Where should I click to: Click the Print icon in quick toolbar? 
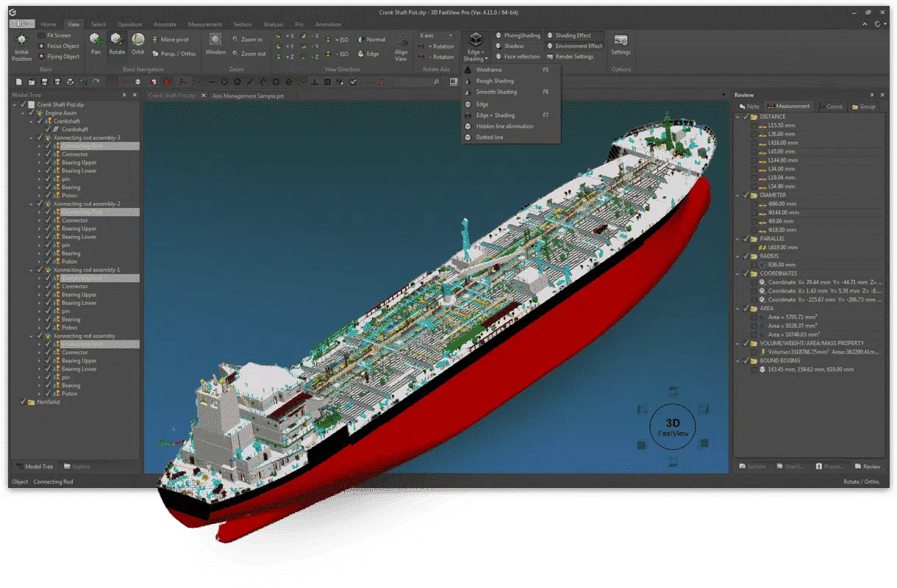[70, 82]
